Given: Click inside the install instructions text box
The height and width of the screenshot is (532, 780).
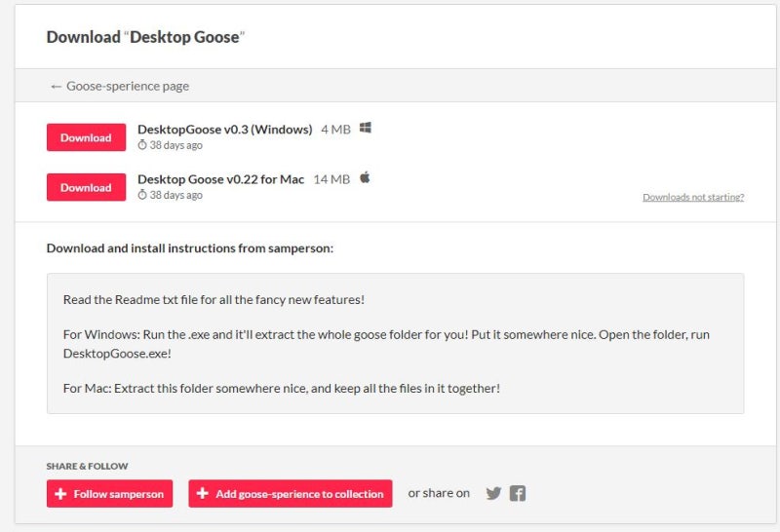Looking at the screenshot, I should tap(395, 343).
